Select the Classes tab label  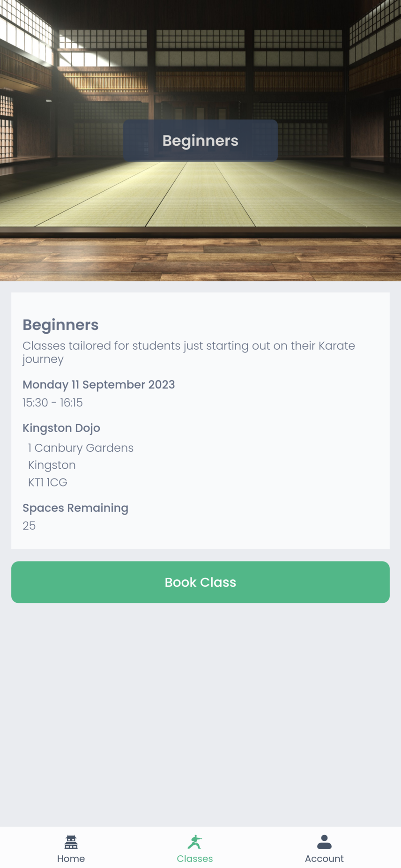pyautogui.click(x=195, y=859)
